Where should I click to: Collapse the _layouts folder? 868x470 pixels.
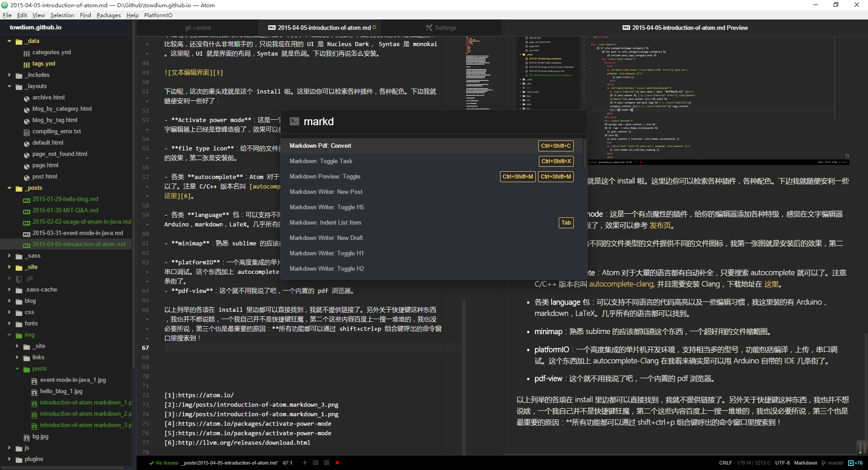[9, 86]
